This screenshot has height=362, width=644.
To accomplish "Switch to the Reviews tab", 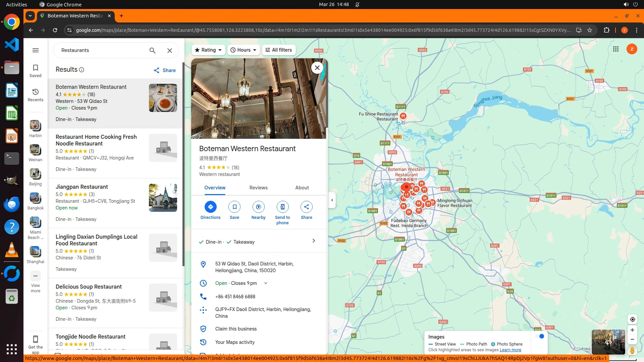I will tap(258, 188).
